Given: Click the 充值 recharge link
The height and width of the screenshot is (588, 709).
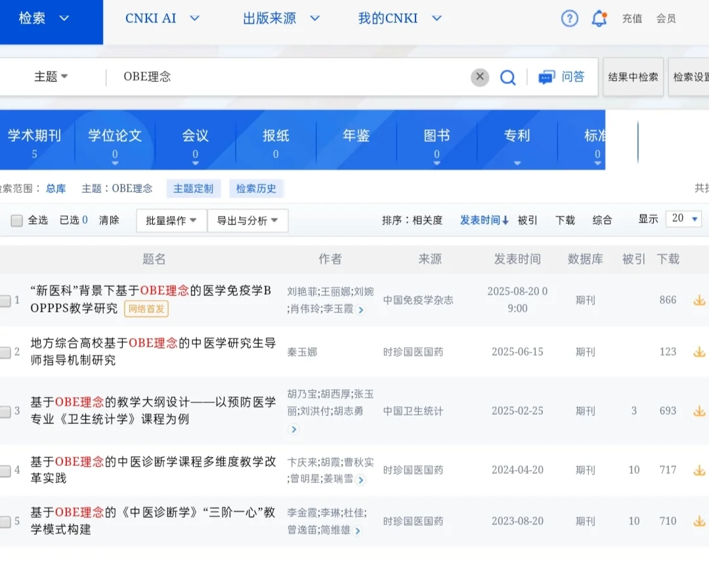Looking at the screenshot, I should (x=632, y=19).
